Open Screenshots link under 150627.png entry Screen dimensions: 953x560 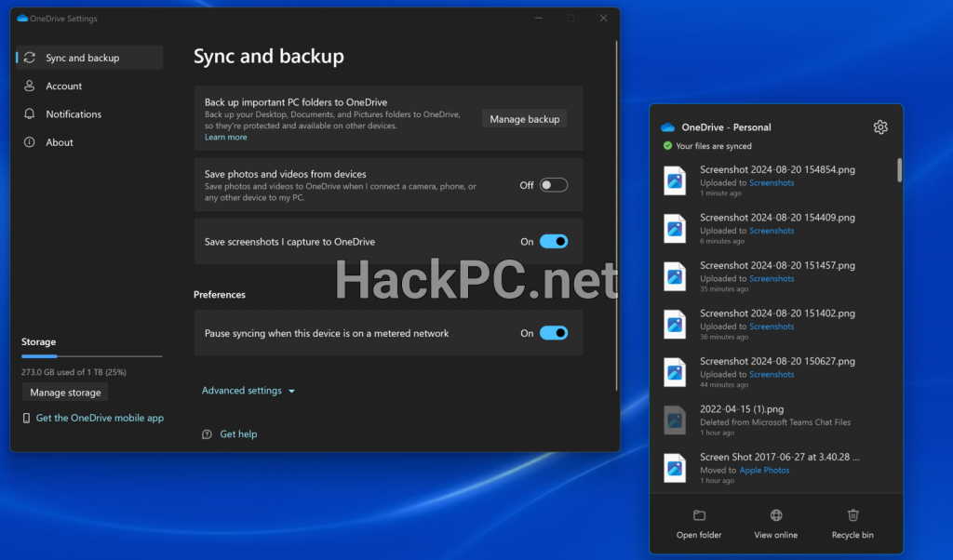pos(772,375)
